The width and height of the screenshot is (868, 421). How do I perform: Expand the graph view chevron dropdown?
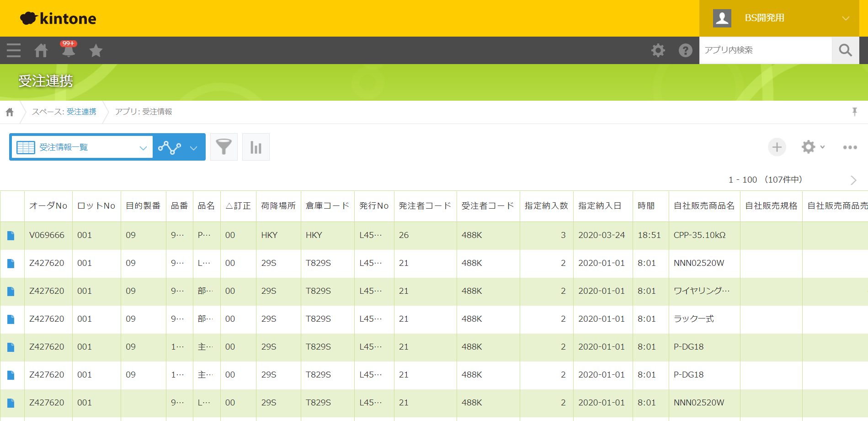coord(193,147)
